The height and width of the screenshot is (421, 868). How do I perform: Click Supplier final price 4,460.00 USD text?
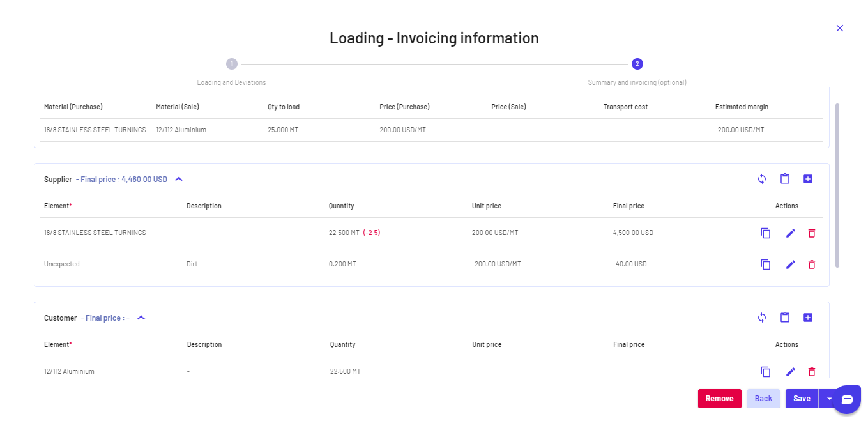[121, 180]
